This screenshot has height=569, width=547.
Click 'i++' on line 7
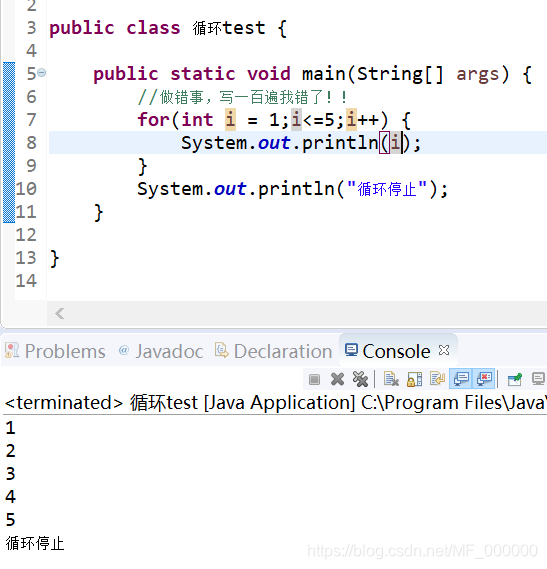pyautogui.click(x=362, y=119)
